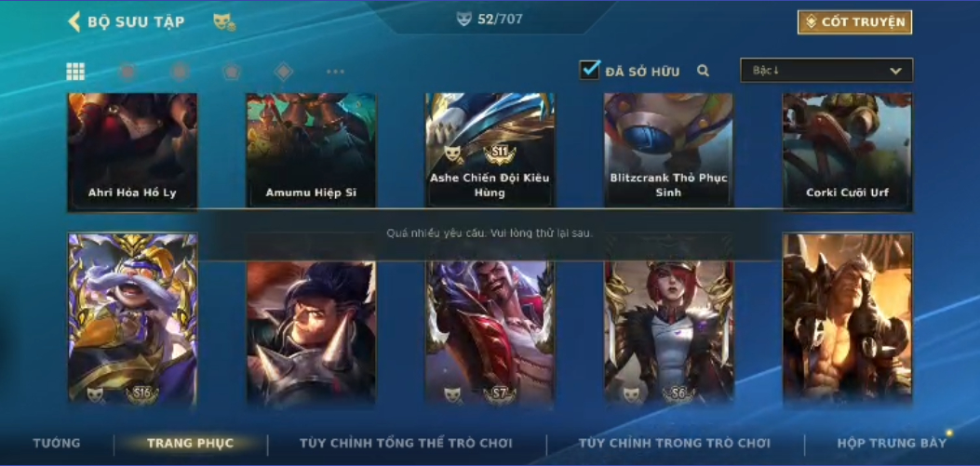Open the Hộp Trưng Bày tab
This screenshot has height=466, width=980.
[892, 443]
